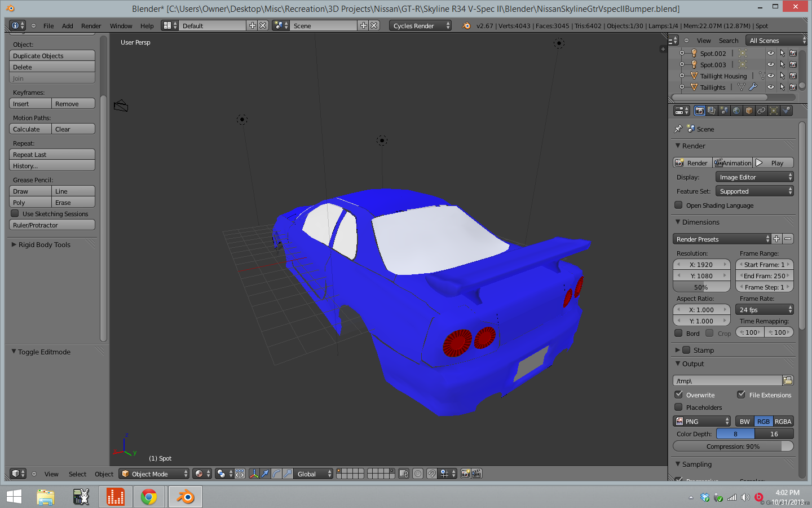The width and height of the screenshot is (812, 508).
Task: Click the manipulate center points icon
Action: point(240,474)
